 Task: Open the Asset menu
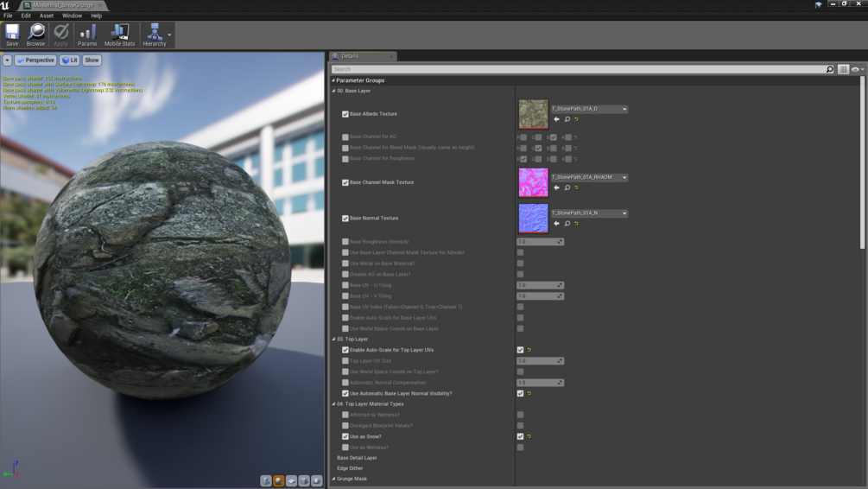click(x=47, y=16)
